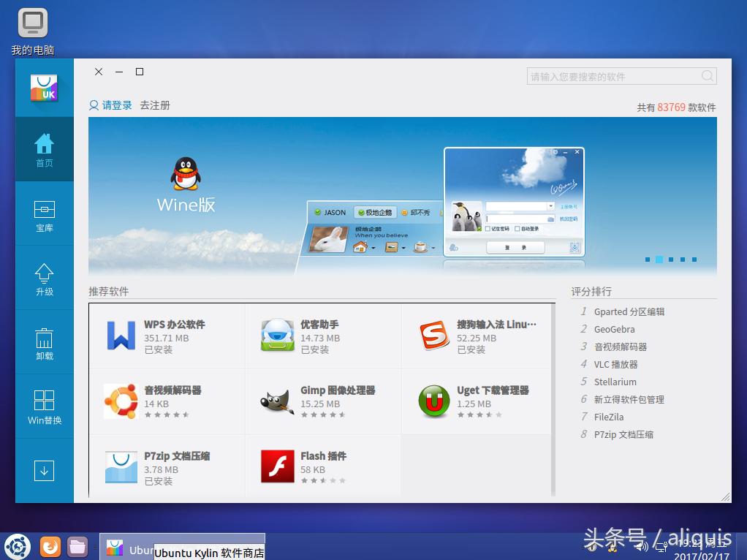The height and width of the screenshot is (560, 747).
Task: Select the second carousel indicator dot
Action: 659,260
